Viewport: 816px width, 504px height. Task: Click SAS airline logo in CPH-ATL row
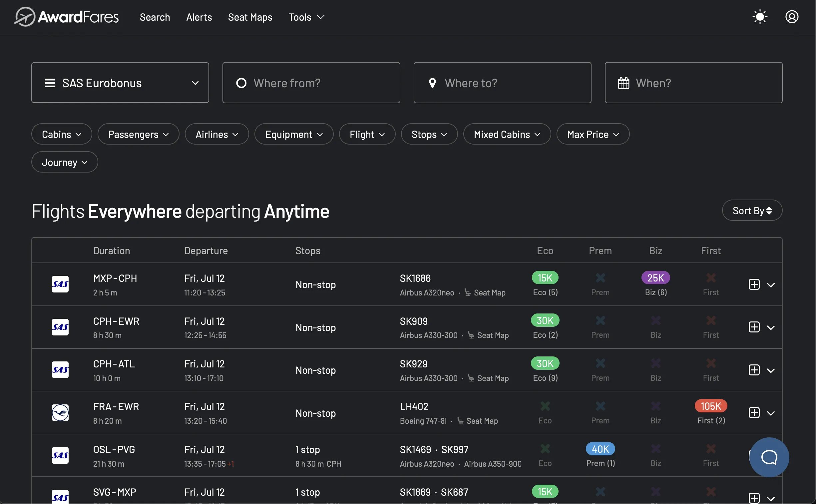(60, 370)
